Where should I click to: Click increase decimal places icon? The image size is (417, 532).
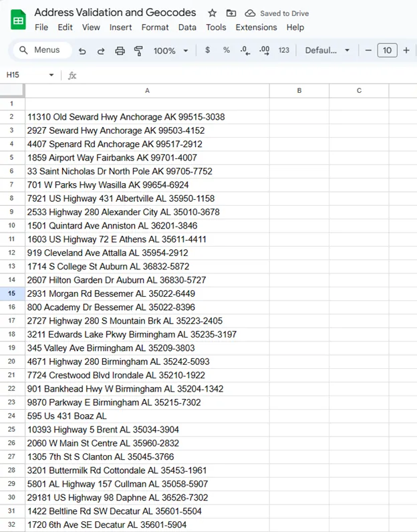tap(264, 50)
